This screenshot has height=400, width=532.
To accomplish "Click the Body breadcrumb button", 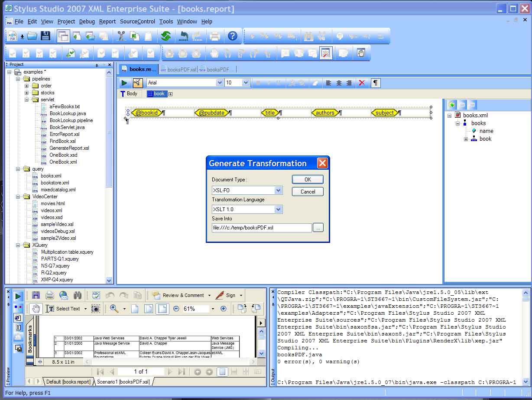I will [129, 94].
